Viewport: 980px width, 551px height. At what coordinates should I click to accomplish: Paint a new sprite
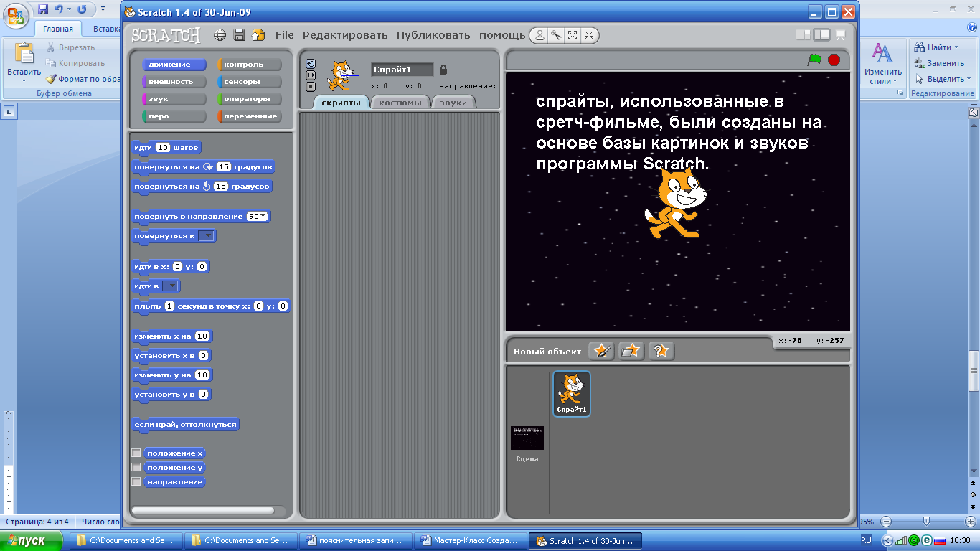tap(601, 351)
